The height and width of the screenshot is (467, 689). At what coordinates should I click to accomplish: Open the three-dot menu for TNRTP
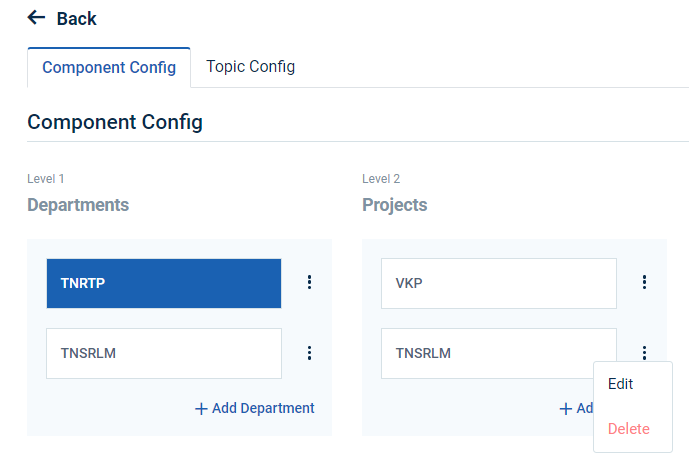(x=310, y=283)
